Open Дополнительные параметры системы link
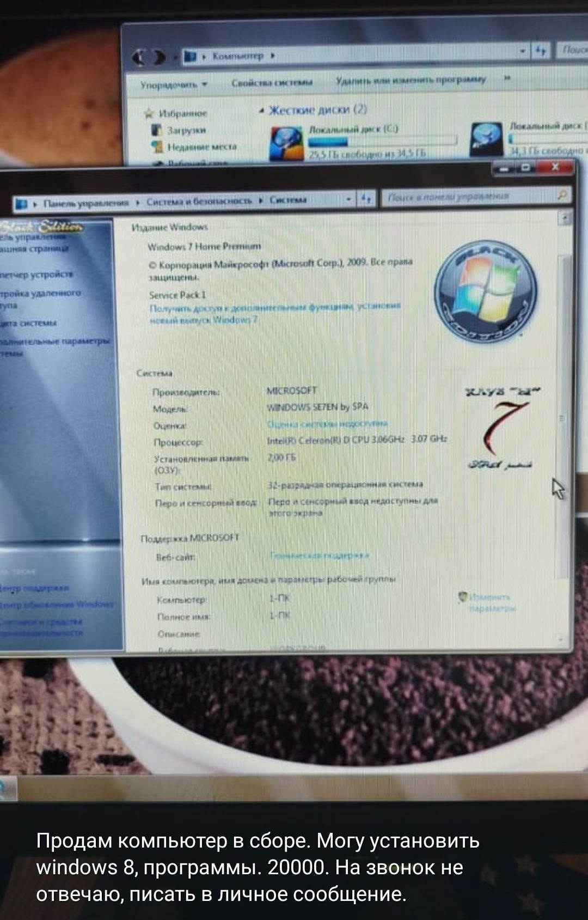This screenshot has height=920, width=588. point(55,347)
